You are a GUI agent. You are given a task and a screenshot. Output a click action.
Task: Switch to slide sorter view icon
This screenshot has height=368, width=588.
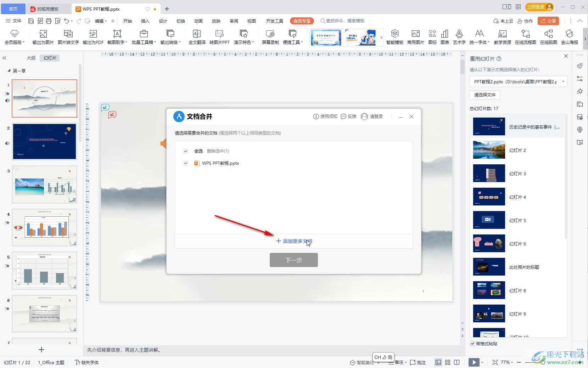pyautogui.click(x=448, y=362)
